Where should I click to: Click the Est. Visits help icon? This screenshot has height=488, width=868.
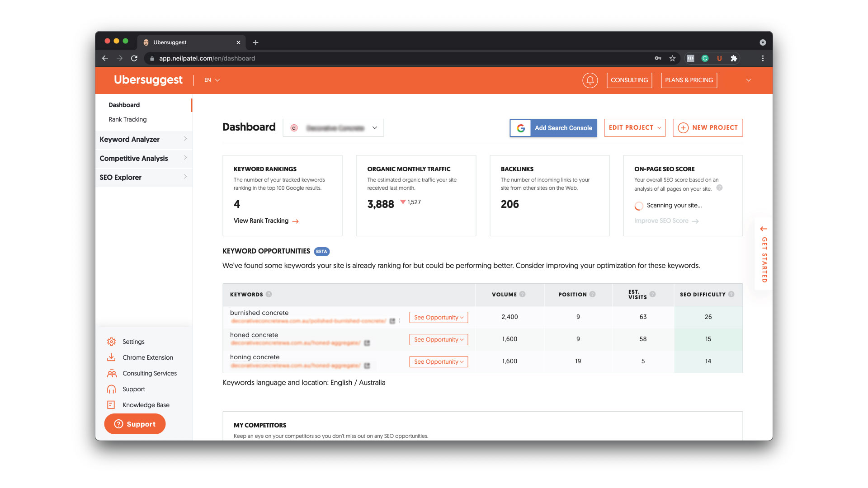tap(652, 294)
